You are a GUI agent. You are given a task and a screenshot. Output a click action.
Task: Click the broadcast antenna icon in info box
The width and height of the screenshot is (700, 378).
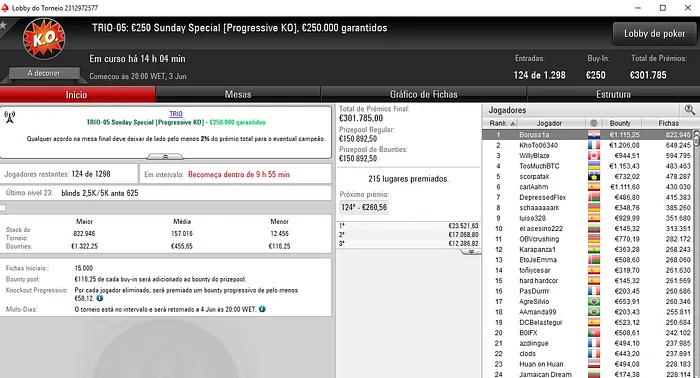9,117
